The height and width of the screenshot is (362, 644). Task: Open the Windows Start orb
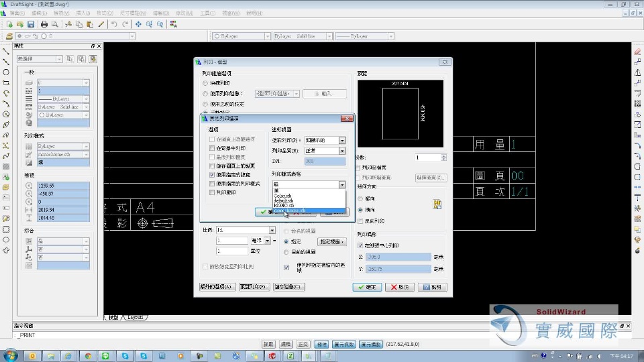(10, 355)
